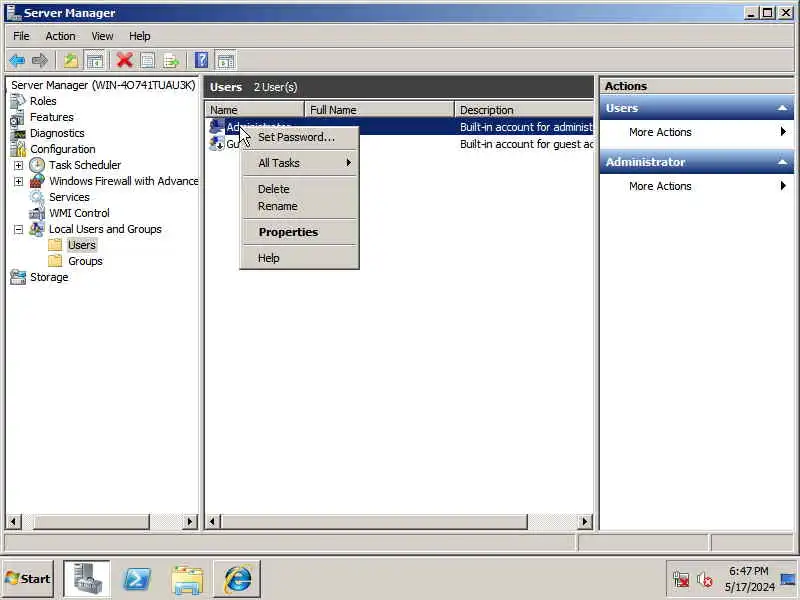Select 'Built-in account for guest' description cell
This screenshot has height=600, width=800.
pyautogui.click(x=527, y=144)
